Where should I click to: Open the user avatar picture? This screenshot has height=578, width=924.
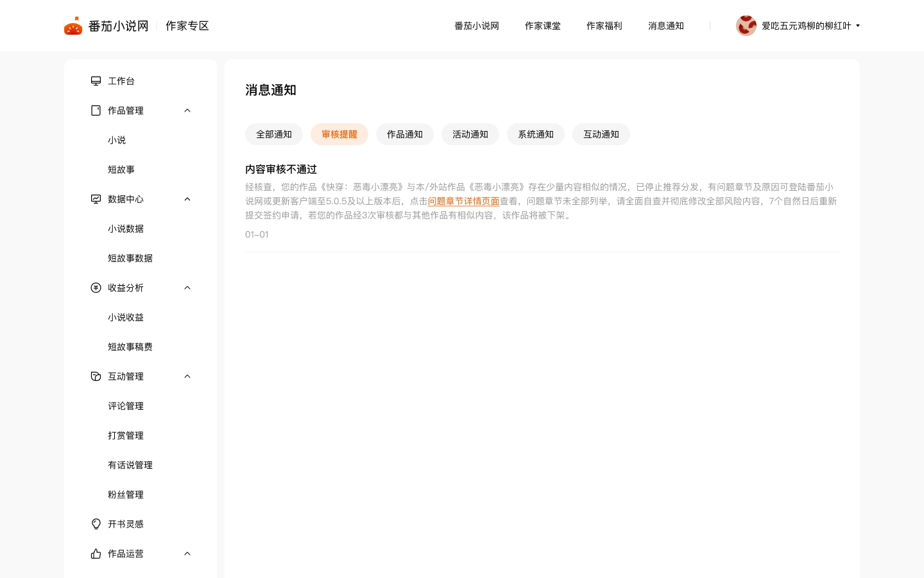tap(746, 26)
